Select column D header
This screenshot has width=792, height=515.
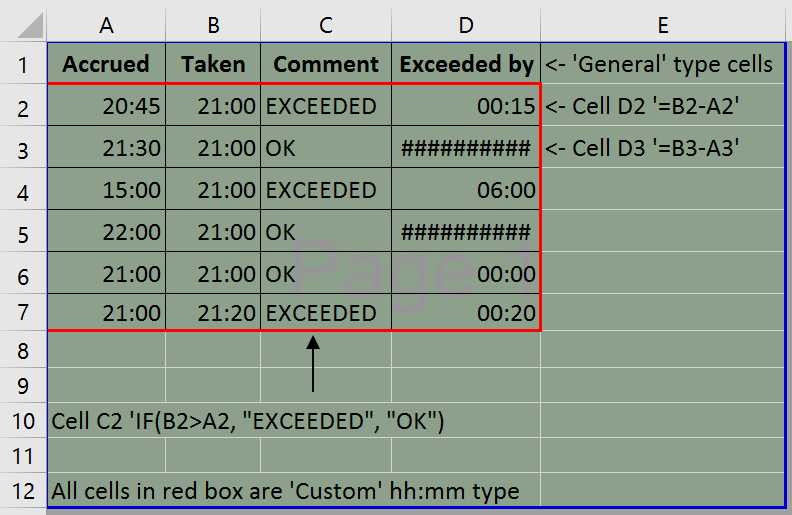(x=466, y=25)
